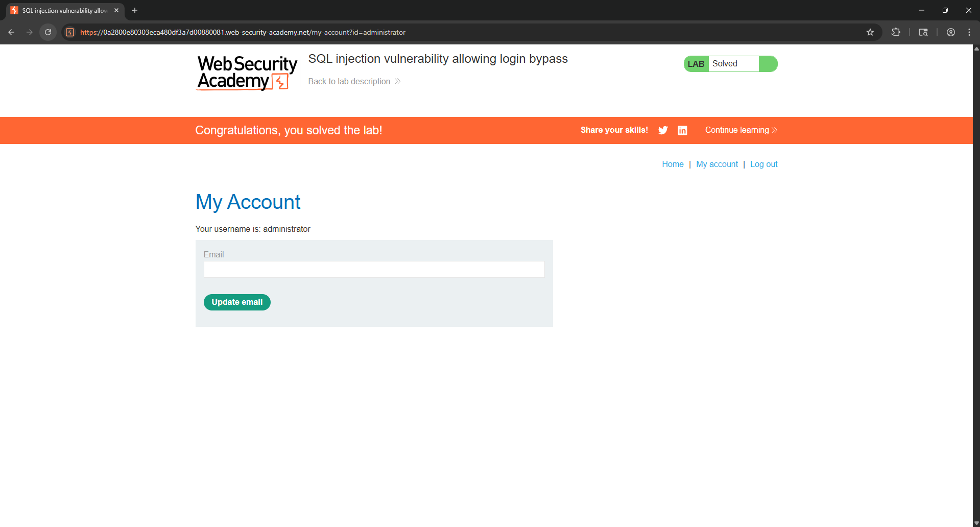Open Chrome's three-dot menu
Screen dimensions: 980x527
click(969, 32)
